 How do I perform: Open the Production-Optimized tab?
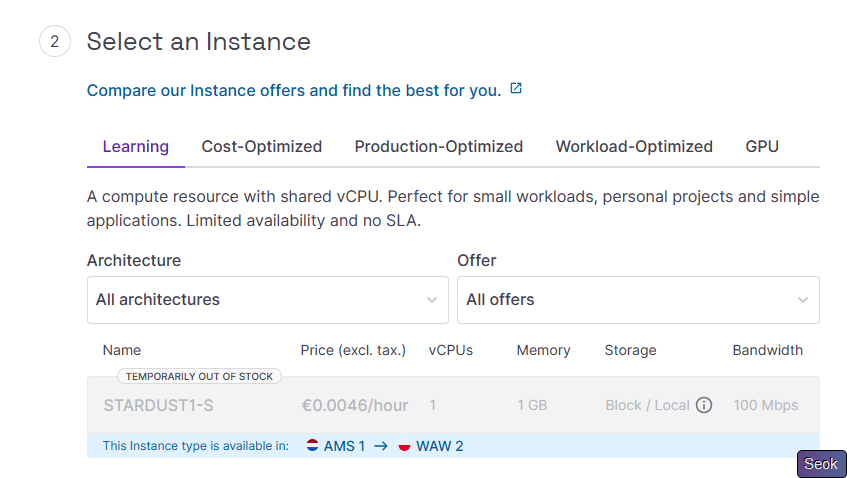[438, 146]
